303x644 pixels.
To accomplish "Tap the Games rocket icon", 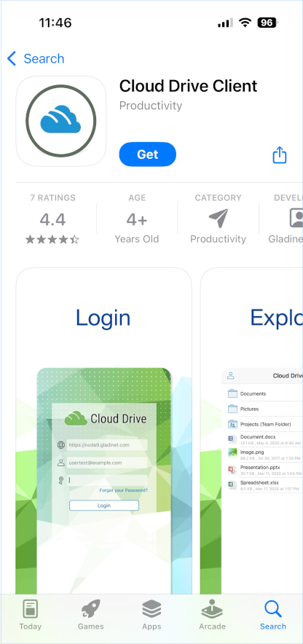I will point(91,609).
